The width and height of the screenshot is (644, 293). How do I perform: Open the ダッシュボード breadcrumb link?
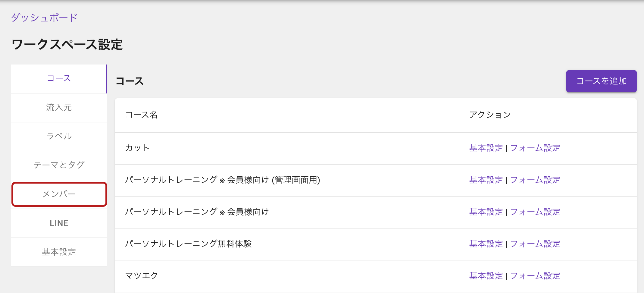pos(44,17)
